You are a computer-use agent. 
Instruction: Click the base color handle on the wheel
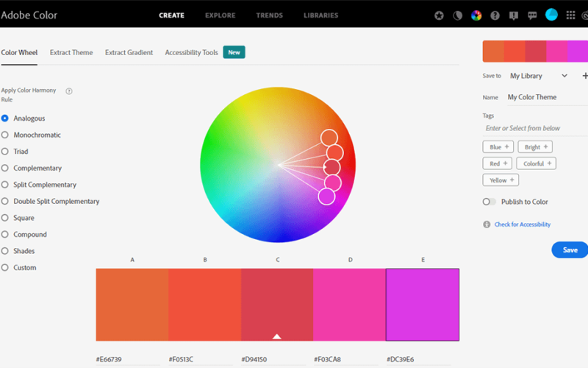(332, 167)
